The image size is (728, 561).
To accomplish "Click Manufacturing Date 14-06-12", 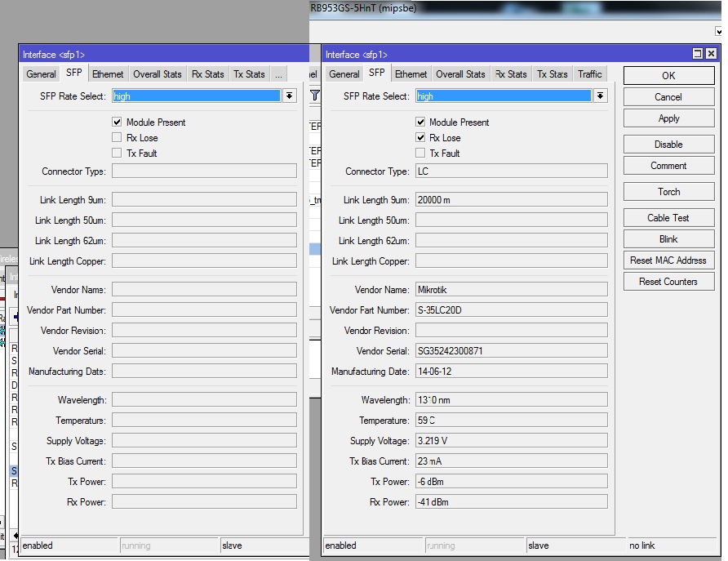I will (511, 372).
